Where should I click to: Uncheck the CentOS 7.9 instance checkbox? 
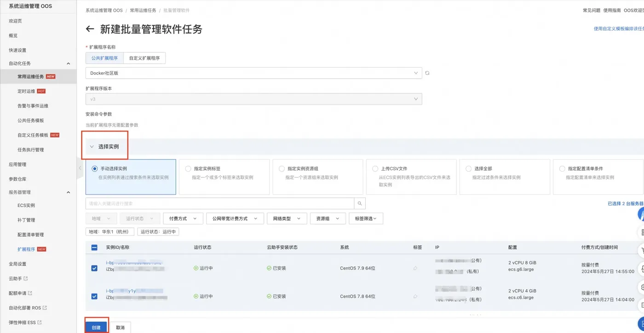[x=94, y=268]
